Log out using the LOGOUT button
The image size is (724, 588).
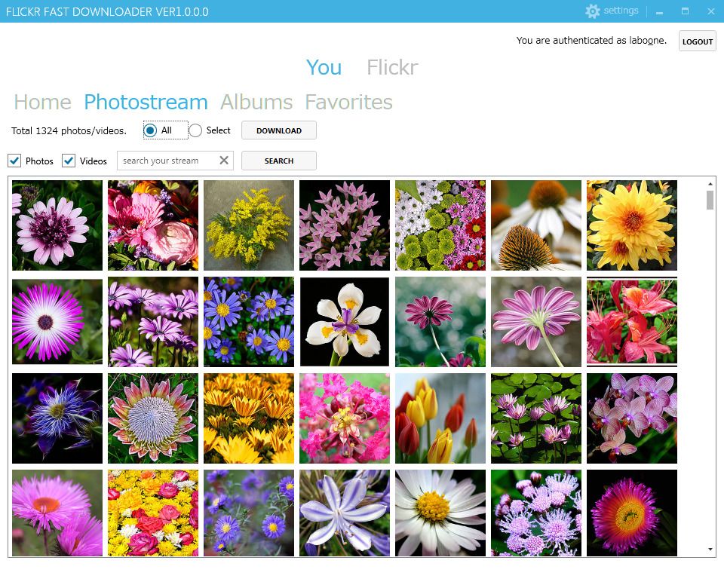coord(696,41)
